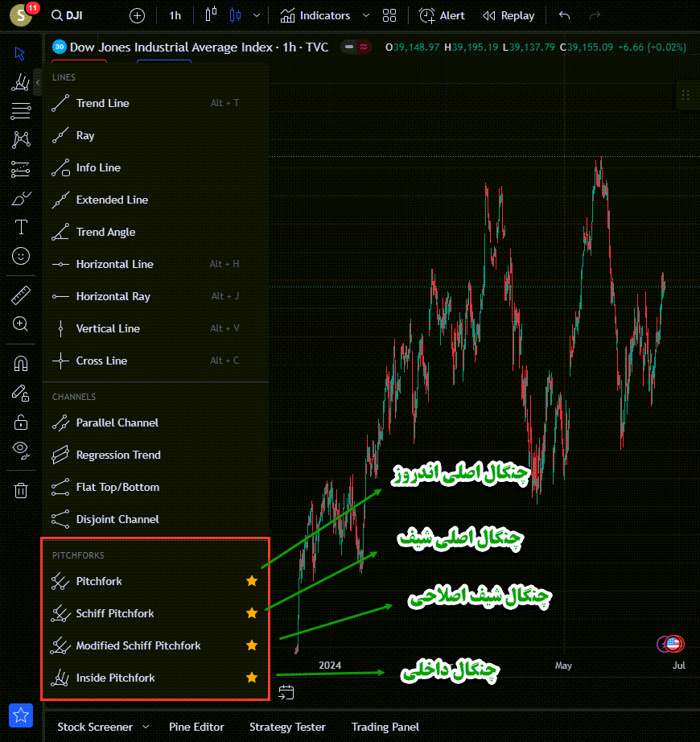Image resolution: width=700 pixels, height=742 pixels.
Task: Toggle lock all drawings padlock icon
Action: pos(20,422)
